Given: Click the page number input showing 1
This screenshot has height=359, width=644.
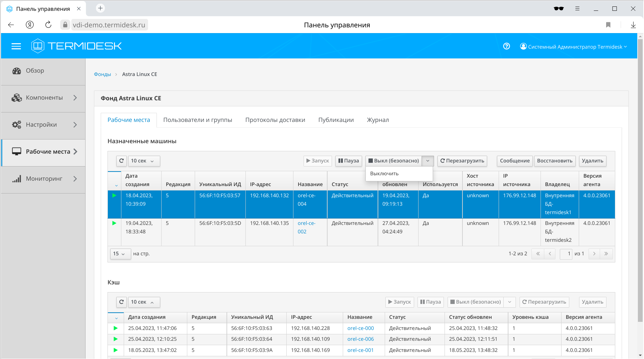Looking at the screenshot, I should [566, 254].
